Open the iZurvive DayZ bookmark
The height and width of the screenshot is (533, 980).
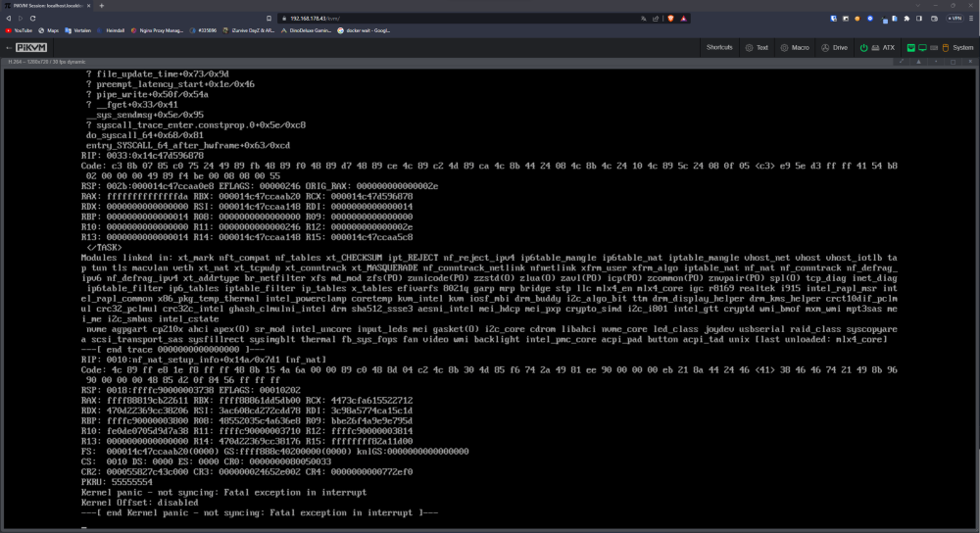point(249,30)
